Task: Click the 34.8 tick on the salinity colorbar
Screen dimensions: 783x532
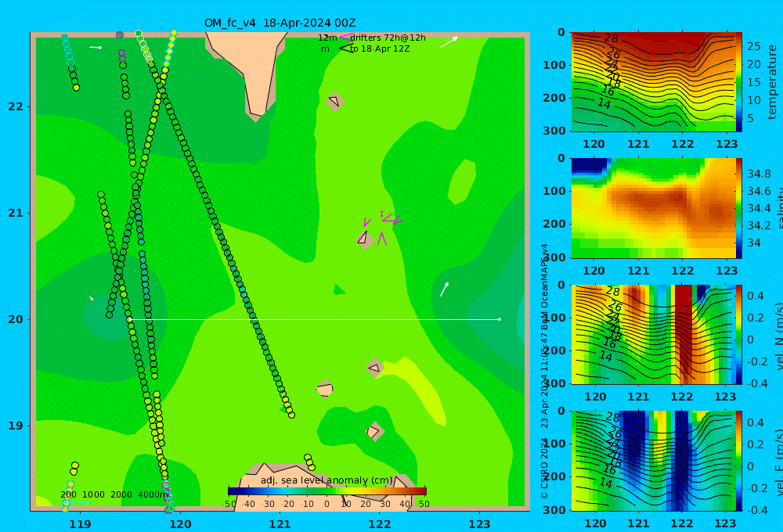Action: [x=759, y=174]
